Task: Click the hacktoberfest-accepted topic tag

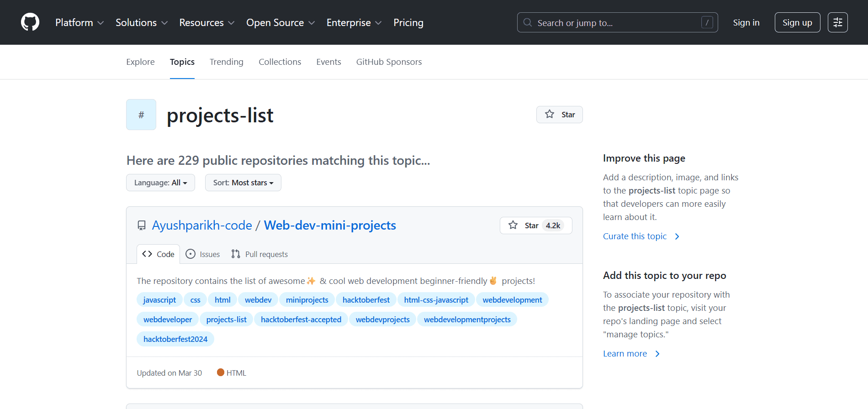Action: click(301, 320)
